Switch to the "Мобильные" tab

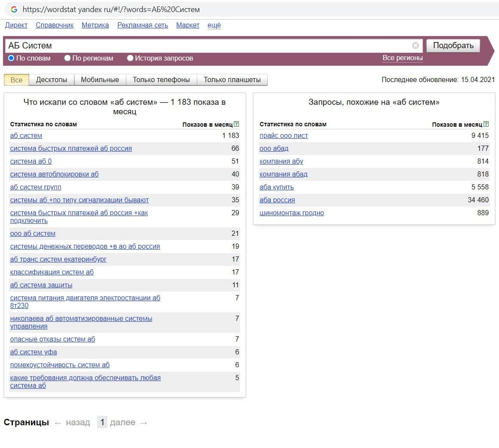pos(100,80)
